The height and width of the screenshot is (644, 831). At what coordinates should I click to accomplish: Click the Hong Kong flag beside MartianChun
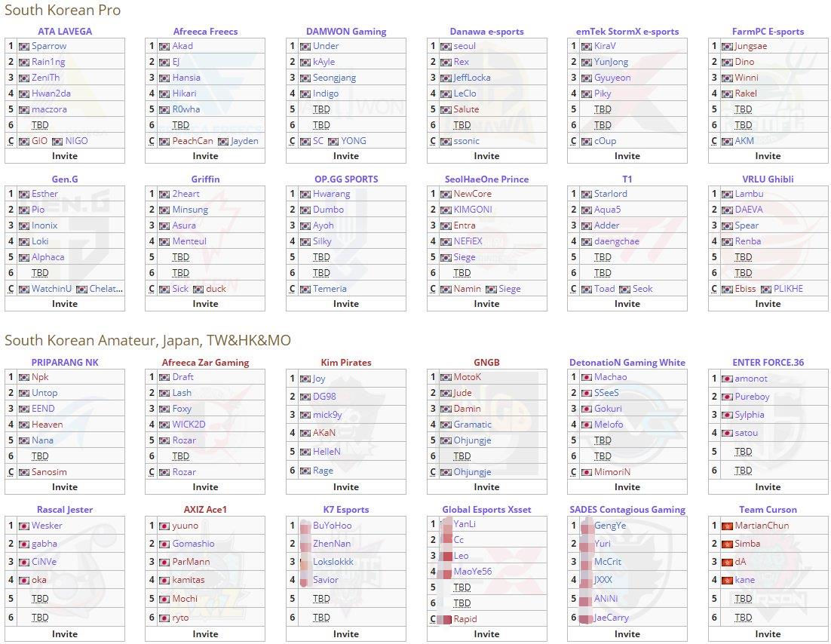(x=727, y=526)
